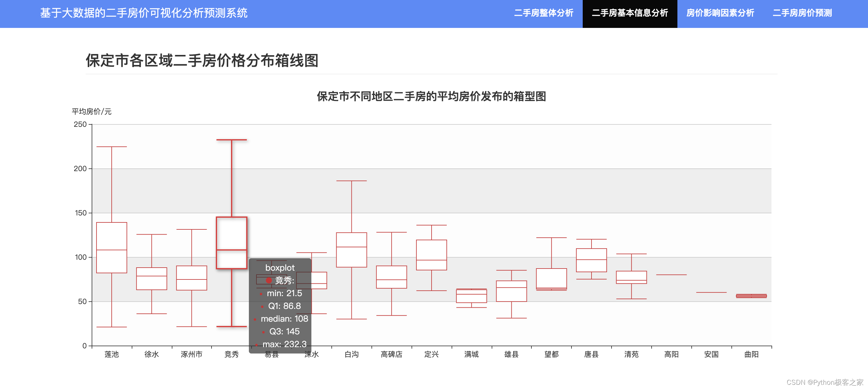The height and width of the screenshot is (389, 868).
Task: Click tooltip line Q3: 145
Action: (x=284, y=331)
